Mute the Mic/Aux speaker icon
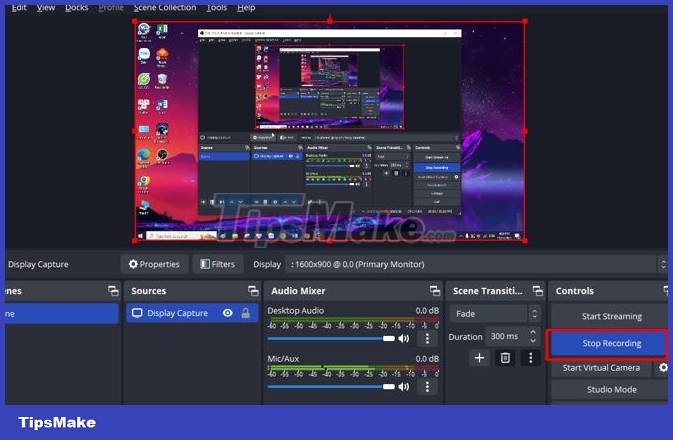 click(404, 386)
